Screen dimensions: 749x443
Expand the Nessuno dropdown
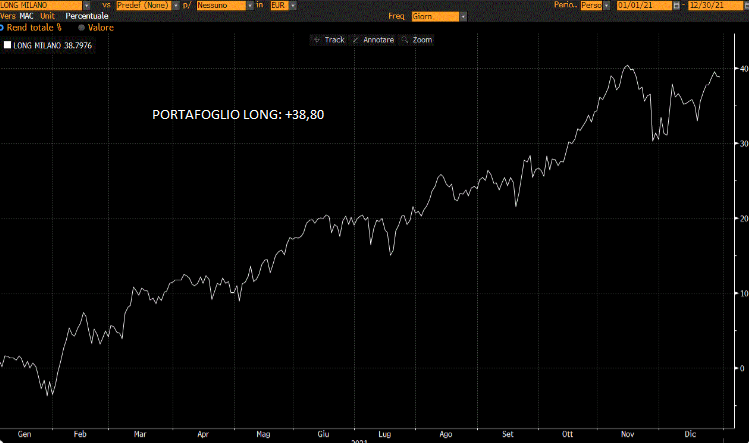pos(251,5)
